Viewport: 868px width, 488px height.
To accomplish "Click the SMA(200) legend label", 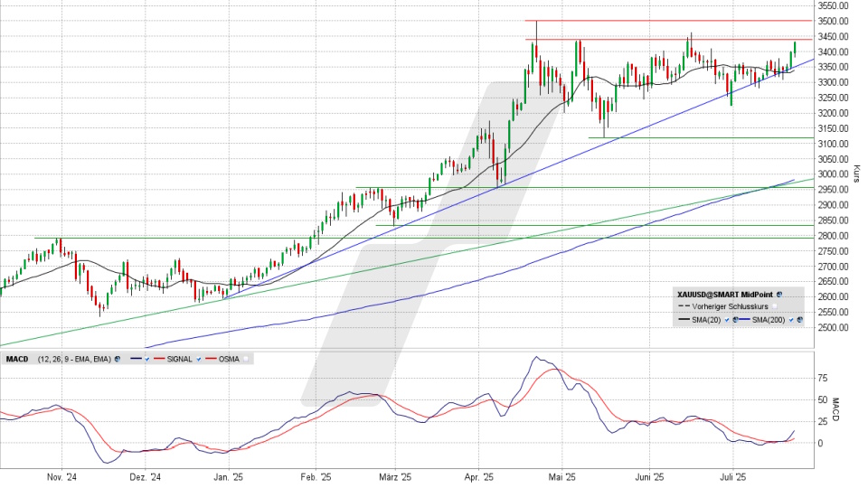I will pyautogui.click(x=769, y=320).
